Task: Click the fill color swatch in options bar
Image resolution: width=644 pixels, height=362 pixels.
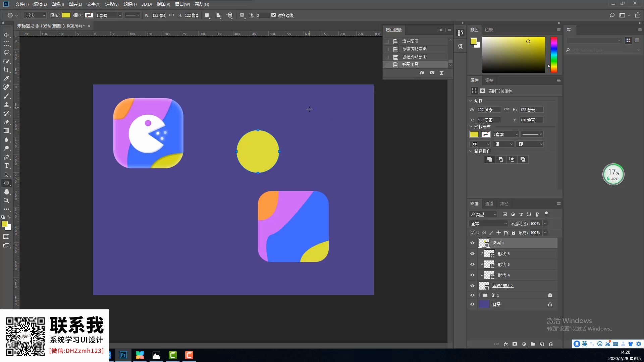Action: click(x=66, y=15)
